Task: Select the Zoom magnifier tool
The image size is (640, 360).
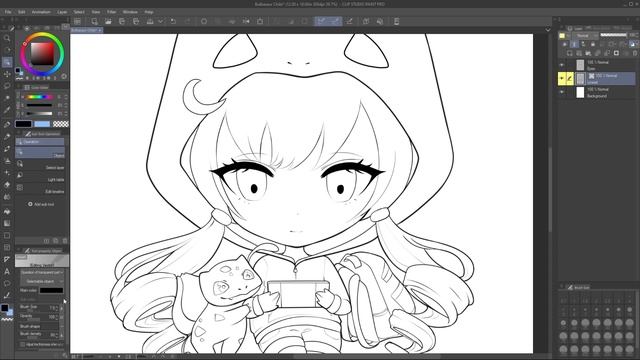Action: (x=7, y=38)
